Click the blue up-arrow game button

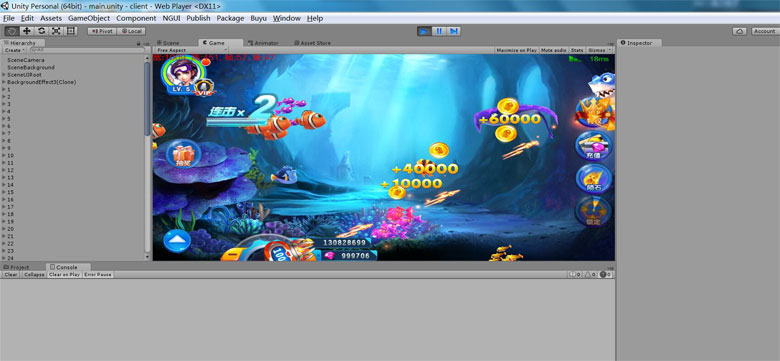(177, 242)
